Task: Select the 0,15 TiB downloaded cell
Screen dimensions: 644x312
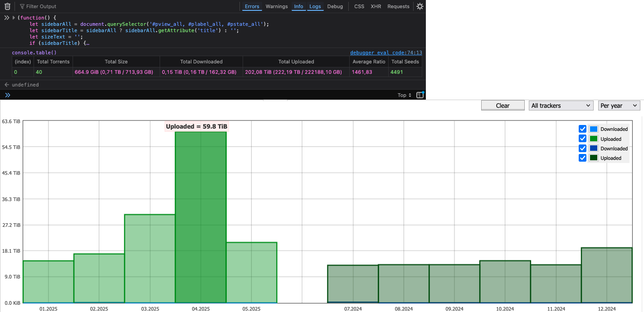Action: pos(201,72)
